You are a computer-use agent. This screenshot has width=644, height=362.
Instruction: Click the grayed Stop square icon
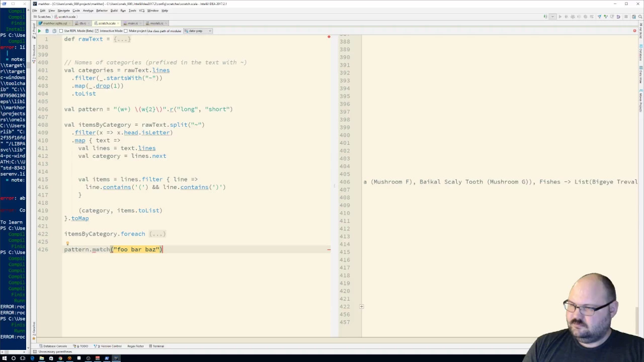pos(626,17)
